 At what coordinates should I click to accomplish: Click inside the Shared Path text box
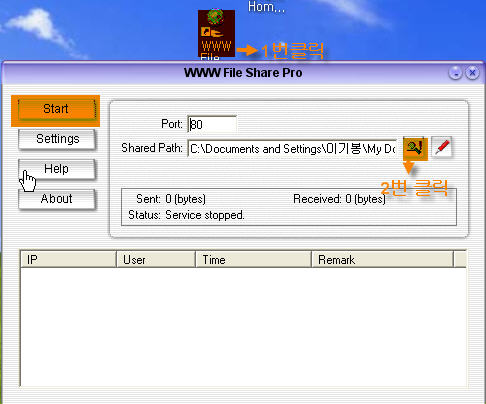point(292,148)
